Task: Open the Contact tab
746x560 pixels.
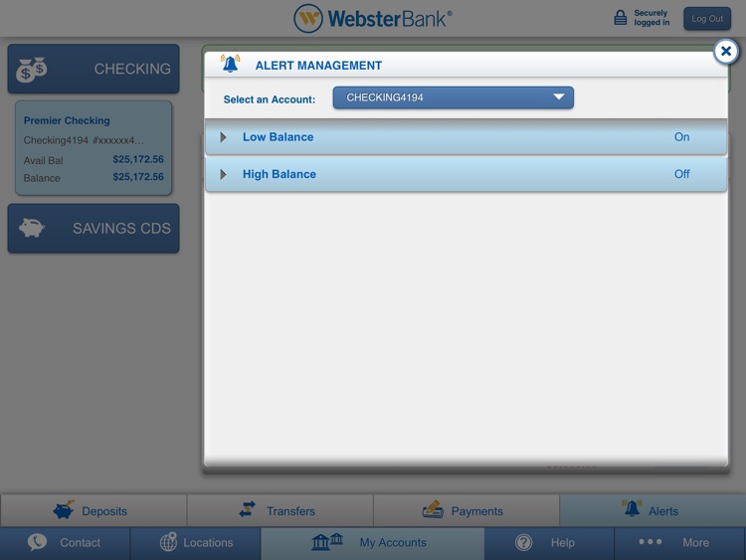Action: (x=66, y=543)
